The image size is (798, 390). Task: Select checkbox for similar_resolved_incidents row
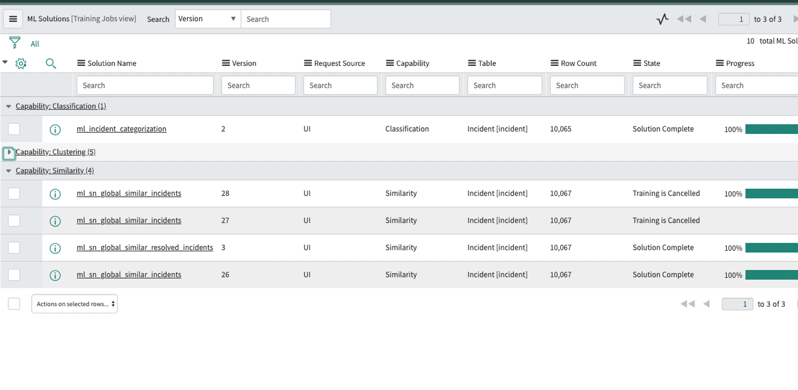pos(14,247)
